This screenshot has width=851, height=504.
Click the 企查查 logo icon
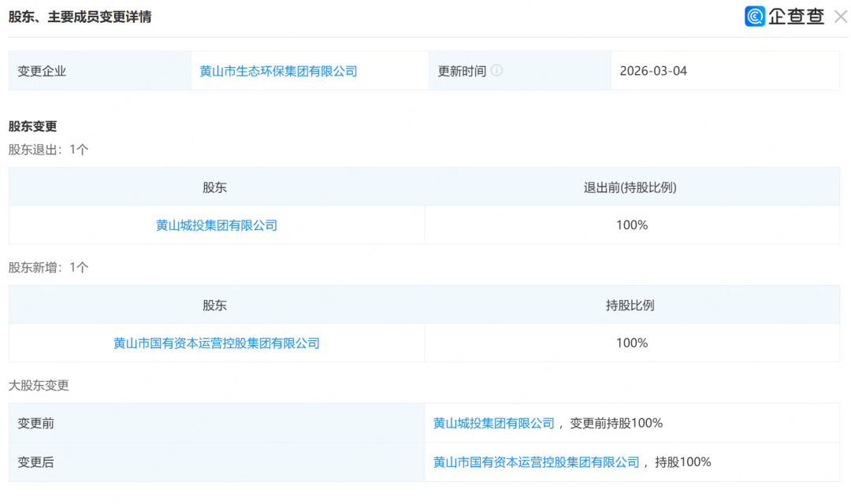754,17
